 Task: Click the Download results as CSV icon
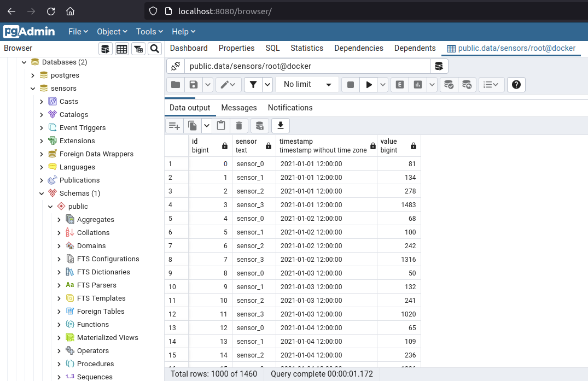pyautogui.click(x=280, y=126)
